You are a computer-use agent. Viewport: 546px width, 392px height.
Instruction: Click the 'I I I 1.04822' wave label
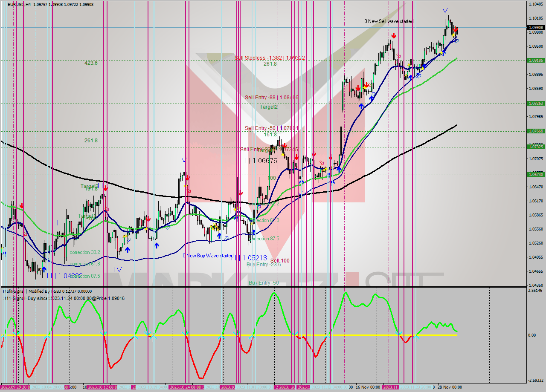[x=64, y=276]
